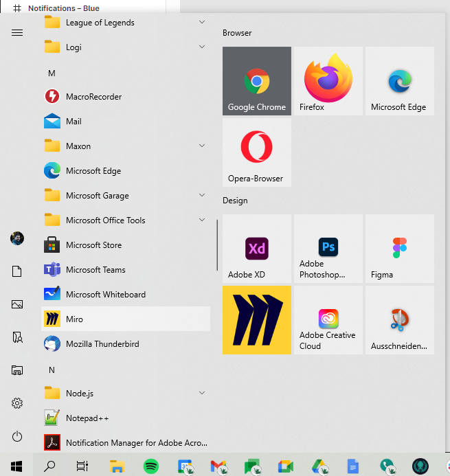Open Mail in the app list
450x476 pixels.
126,122
